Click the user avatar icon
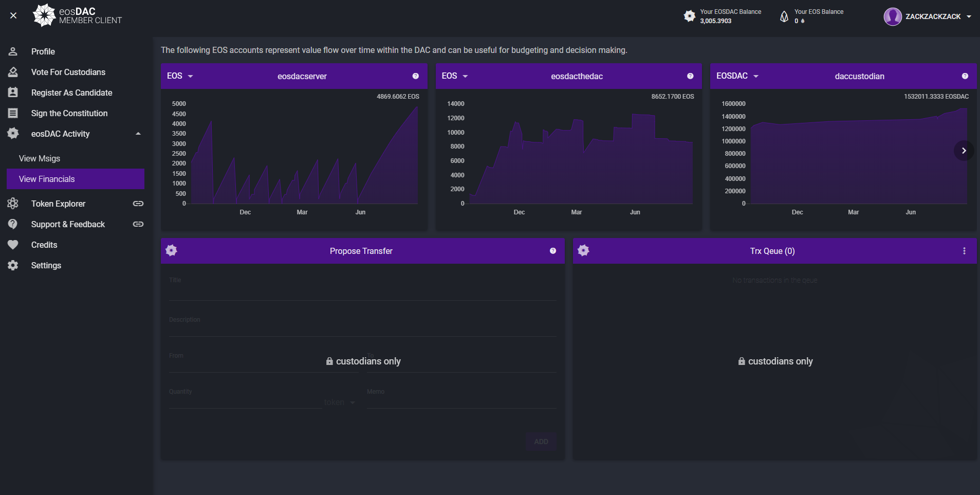This screenshot has width=980, height=495. [x=893, y=16]
